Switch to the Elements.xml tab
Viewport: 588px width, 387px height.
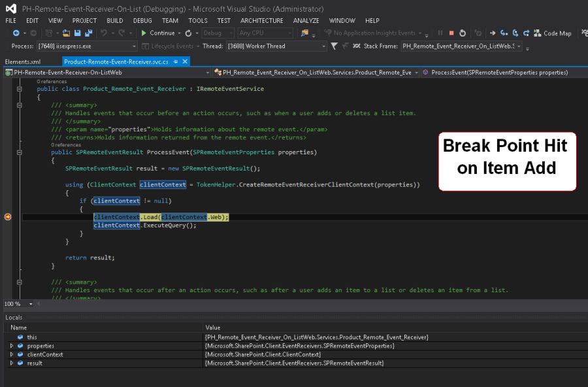(x=23, y=61)
